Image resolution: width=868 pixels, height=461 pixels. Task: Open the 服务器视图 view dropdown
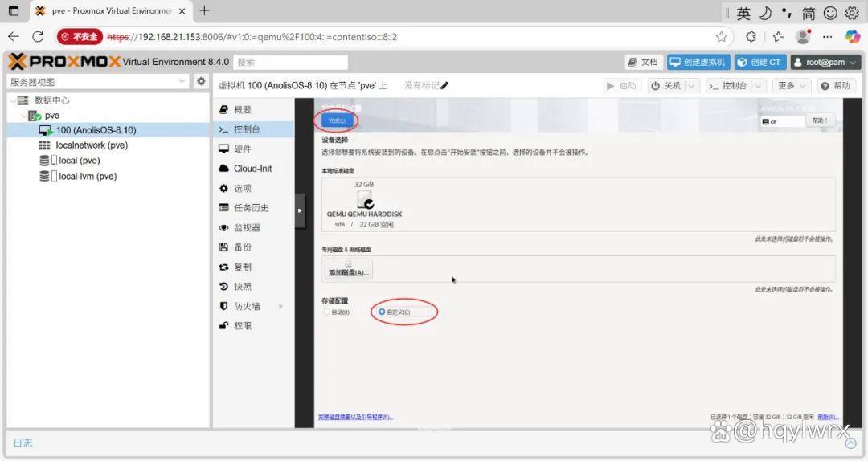point(99,82)
